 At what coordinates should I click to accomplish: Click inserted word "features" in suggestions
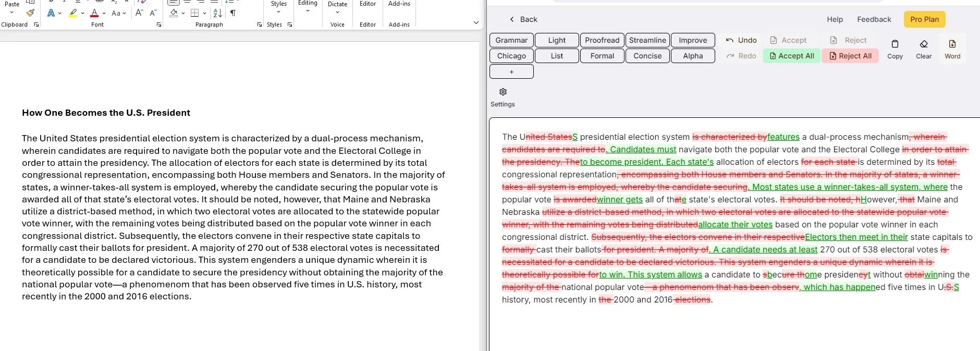[783, 137]
